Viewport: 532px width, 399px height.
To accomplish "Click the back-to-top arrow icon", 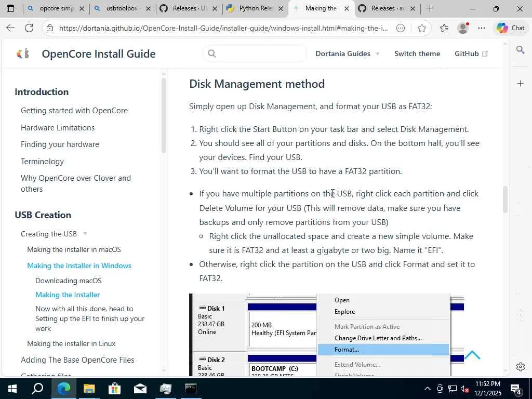I will pyautogui.click(x=472, y=355).
